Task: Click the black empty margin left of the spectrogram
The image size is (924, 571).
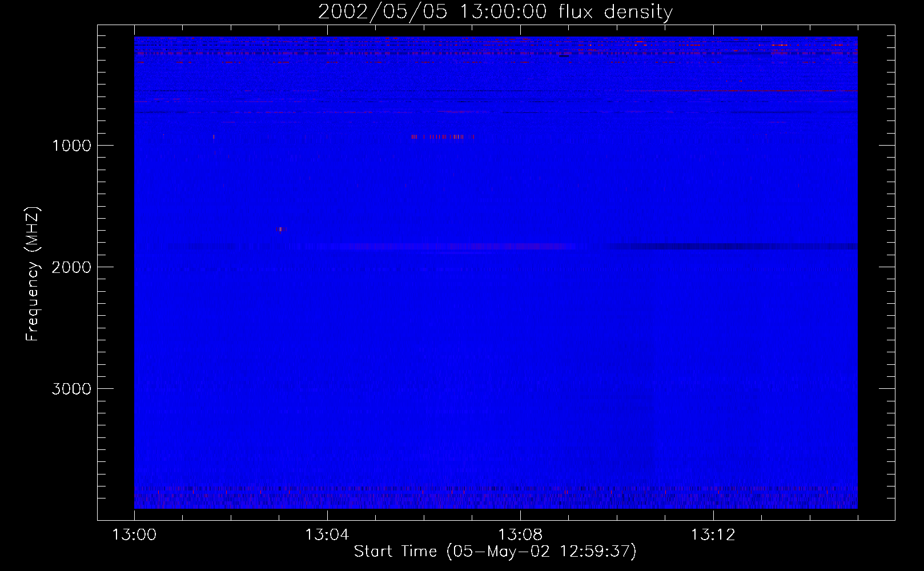Action: pyautogui.click(x=116, y=274)
